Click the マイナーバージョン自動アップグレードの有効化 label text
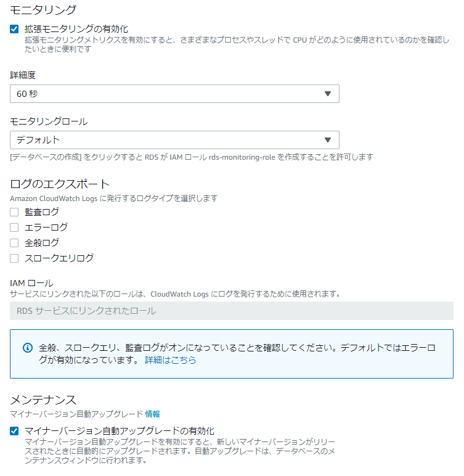This screenshot has height=476, width=464. click(120, 431)
